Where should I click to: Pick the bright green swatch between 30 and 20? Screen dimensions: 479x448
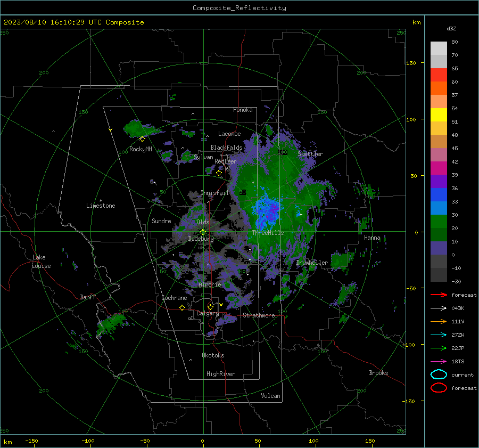(439, 221)
